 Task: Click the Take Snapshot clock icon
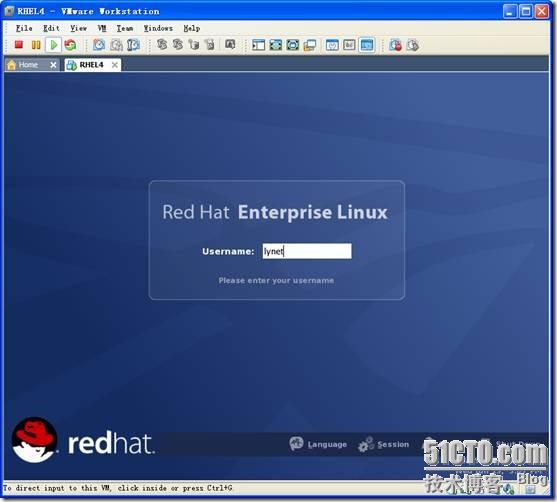[99, 45]
